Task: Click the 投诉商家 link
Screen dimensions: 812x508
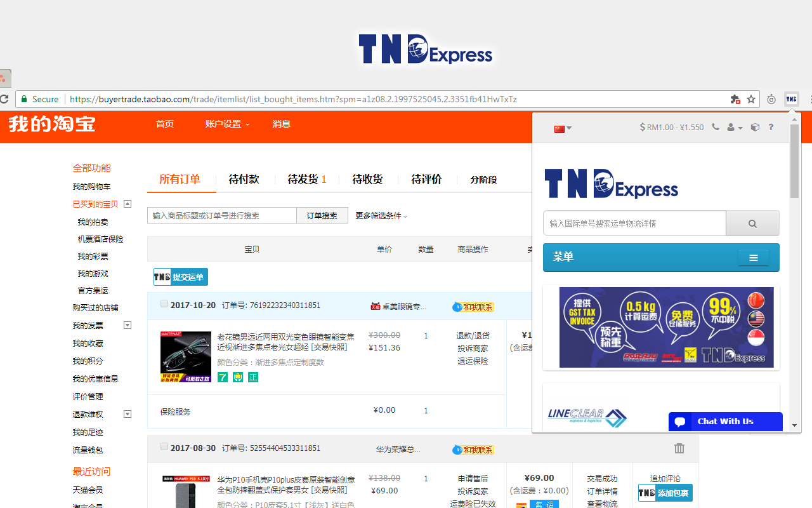Action: 473,349
